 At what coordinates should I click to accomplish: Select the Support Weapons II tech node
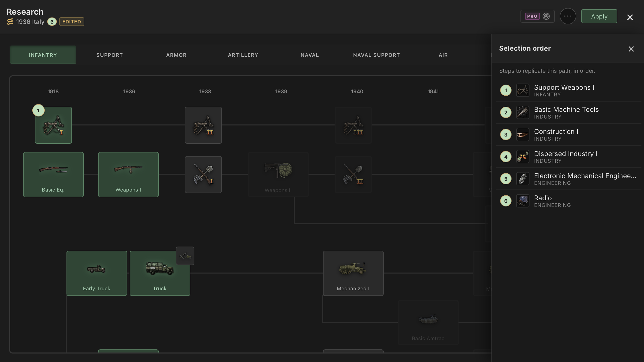[x=203, y=125]
